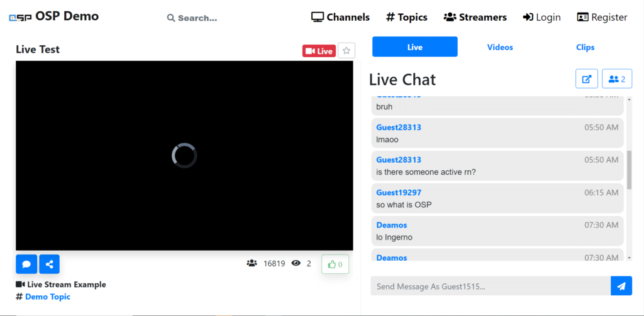644x316 pixels.
Task: Open the Streamers menu
Action: 475,17
